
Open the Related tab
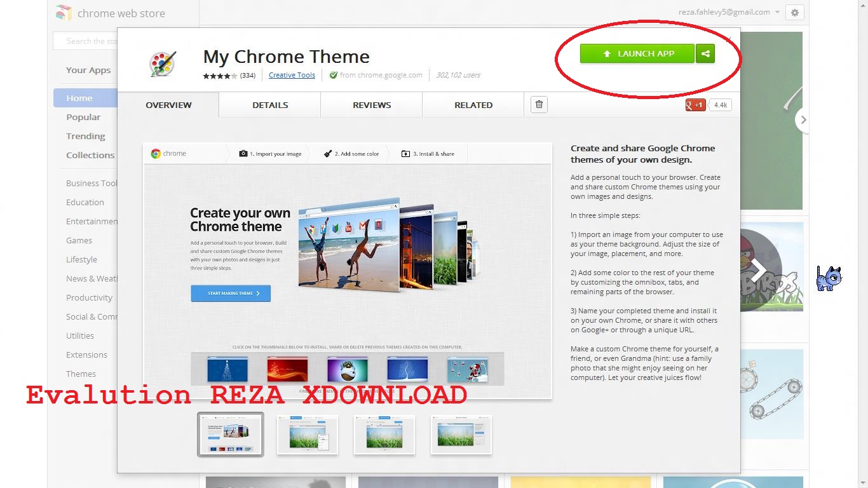tap(473, 105)
